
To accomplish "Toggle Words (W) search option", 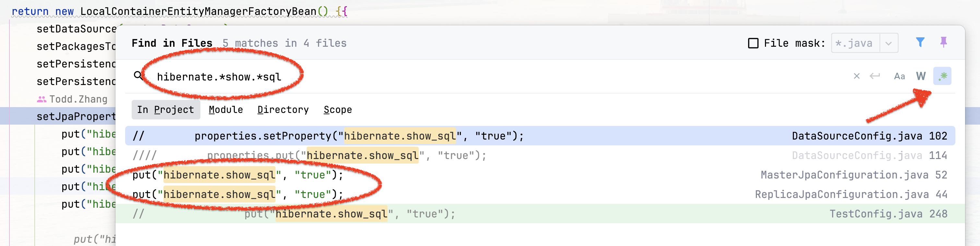I will [x=921, y=76].
